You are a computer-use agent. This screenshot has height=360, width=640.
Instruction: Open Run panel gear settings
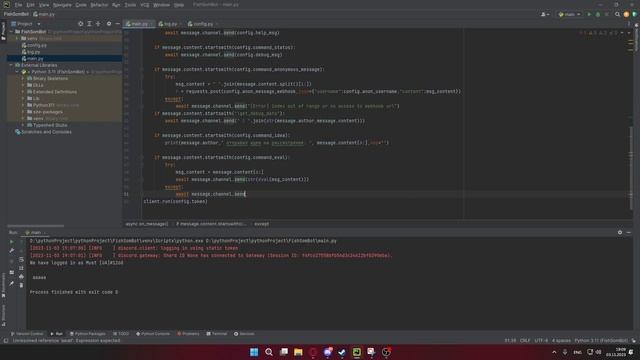click(x=620, y=232)
